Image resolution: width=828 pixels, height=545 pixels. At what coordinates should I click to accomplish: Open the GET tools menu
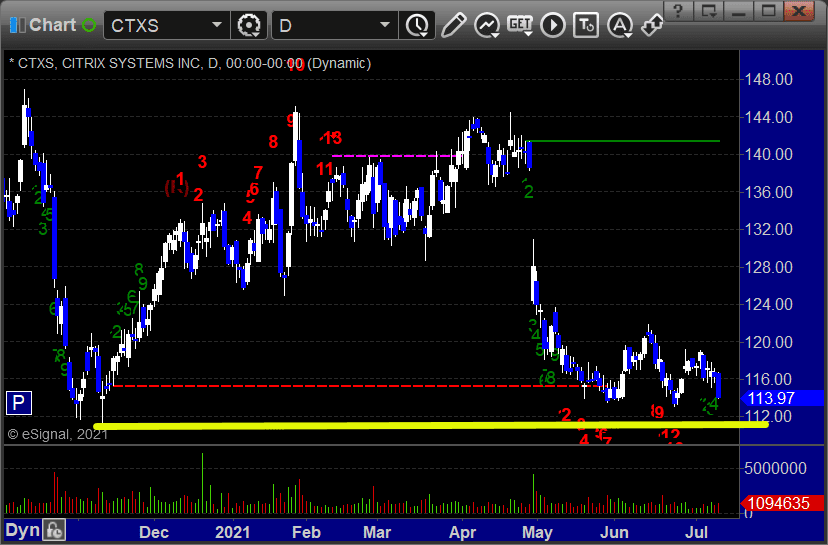[520, 25]
